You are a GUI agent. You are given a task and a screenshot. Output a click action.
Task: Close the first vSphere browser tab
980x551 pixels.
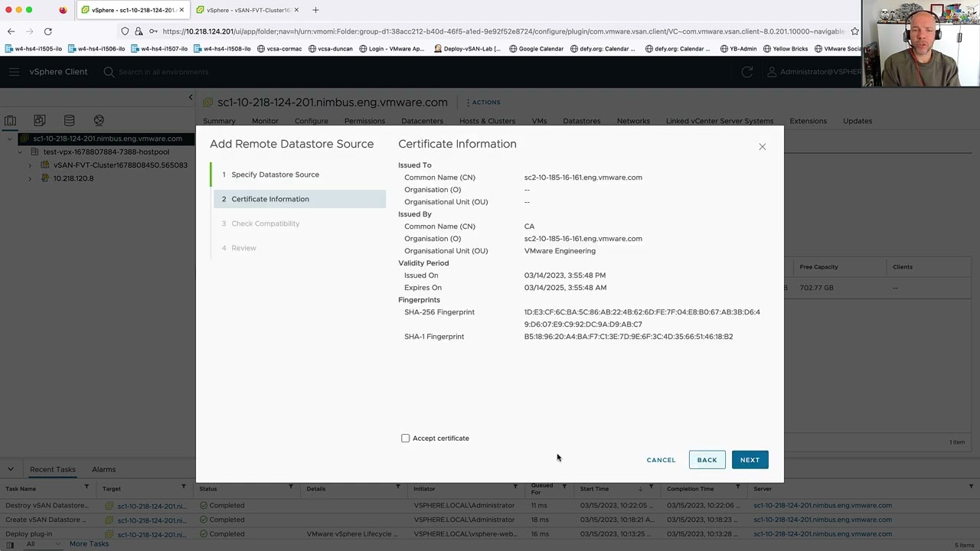click(x=181, y=10)
